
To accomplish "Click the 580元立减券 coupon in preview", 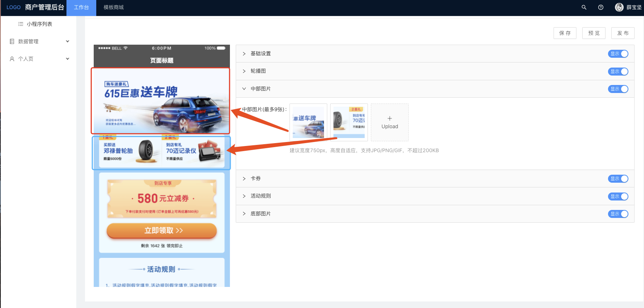I will 162,199.
